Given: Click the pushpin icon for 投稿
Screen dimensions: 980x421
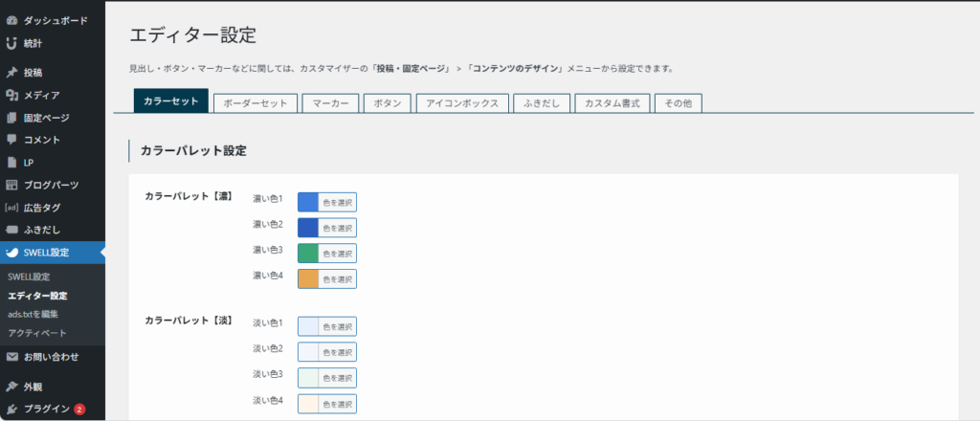Looking at the screenshot, I should point(11,73).
